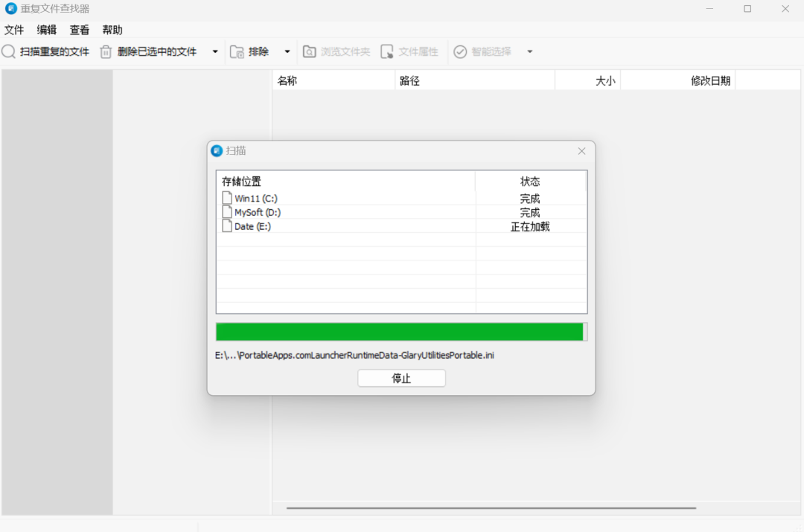Click the MySoft (D:) drive file icon
This screenshot has height=532, width=804.
click(x=226, y=211)
